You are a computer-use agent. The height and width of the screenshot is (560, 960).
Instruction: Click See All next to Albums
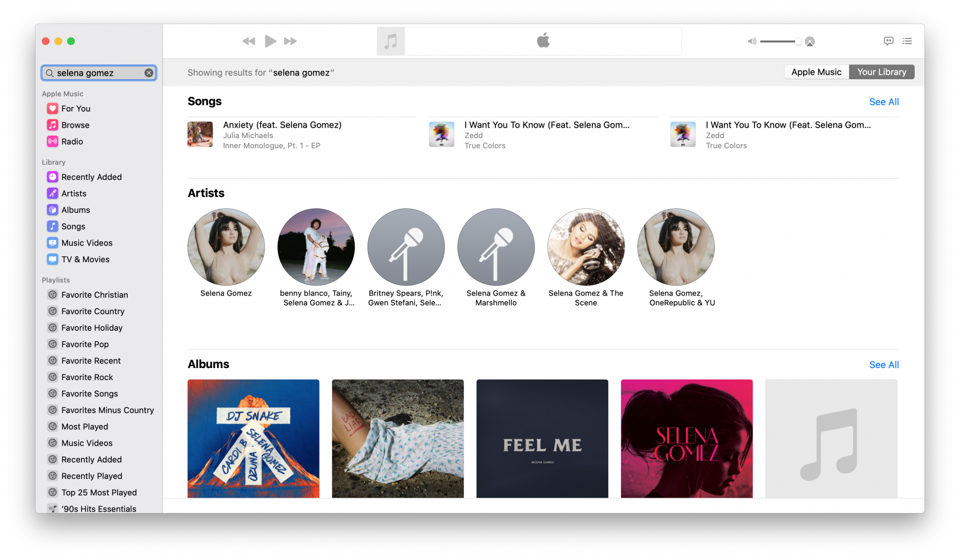coord(884,365)
